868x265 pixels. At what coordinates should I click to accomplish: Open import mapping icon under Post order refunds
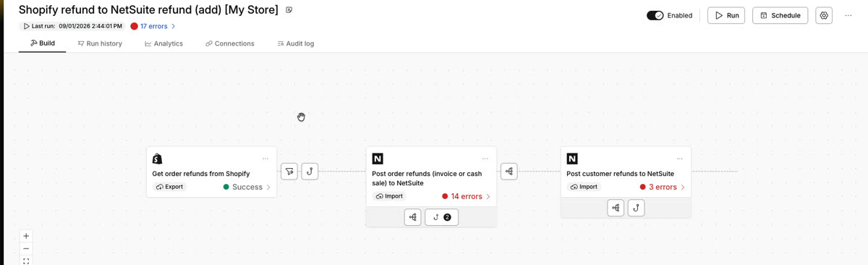coord(413,217)
